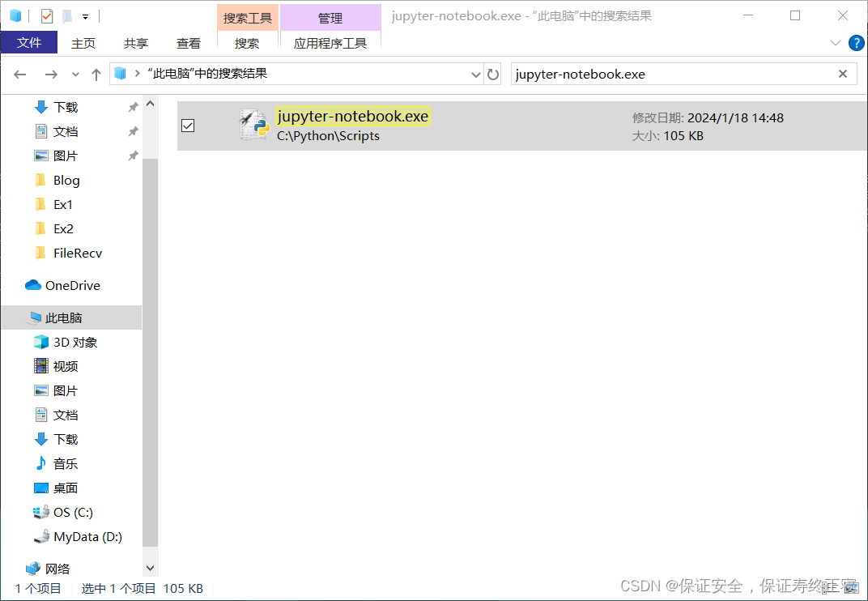Open the 搜索 ribbon tab
Screen dimensions: 868x601
click(247, 43)
